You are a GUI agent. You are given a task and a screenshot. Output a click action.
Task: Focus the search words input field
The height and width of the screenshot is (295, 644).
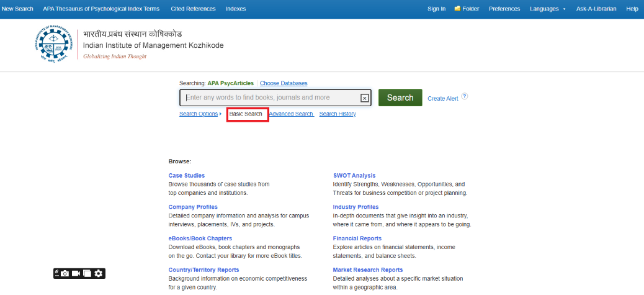tap(270, 98)
